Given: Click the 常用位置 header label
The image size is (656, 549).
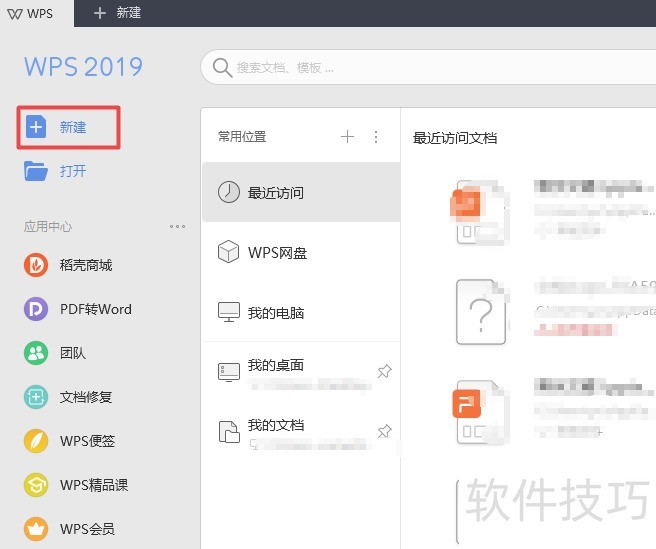Looking at the screenshot, I should (x=242, y=136).
